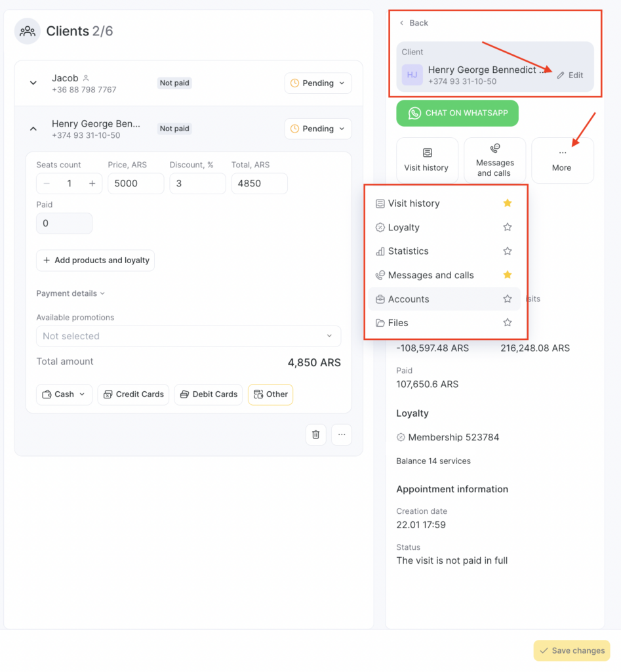Click the Visit history tile icon
This screenshot has width=621, height=672.
427,153
